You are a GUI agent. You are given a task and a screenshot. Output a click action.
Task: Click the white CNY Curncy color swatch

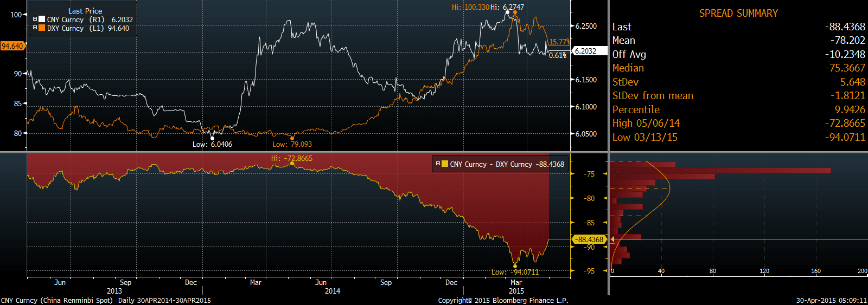pyautogui.click(x=42, y=19)
